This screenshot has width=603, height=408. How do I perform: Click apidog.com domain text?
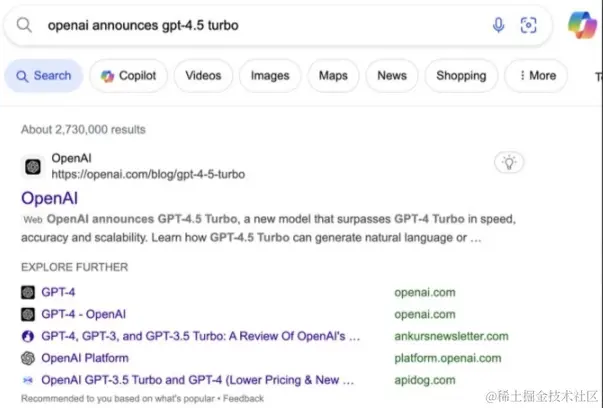[x=425, y=380]
